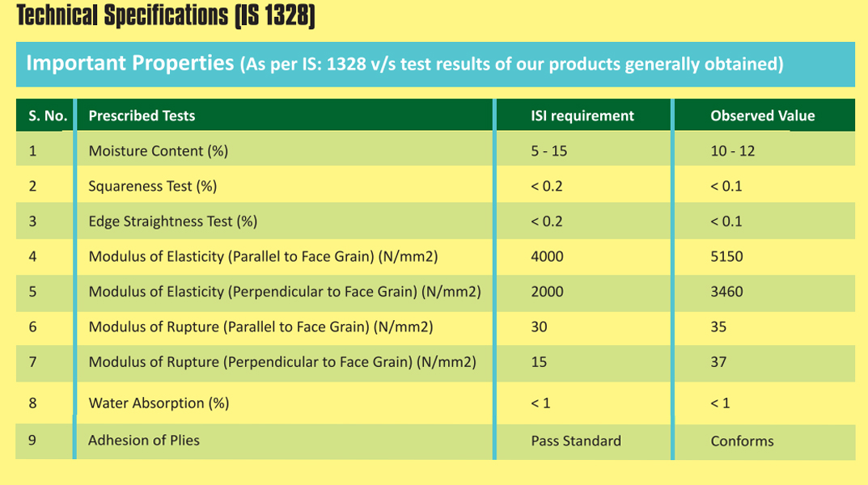Image resolution: width=868 pixels, height=485 pixels.
Task: Click the 'ISI requirement' column header
Action: 582,116
